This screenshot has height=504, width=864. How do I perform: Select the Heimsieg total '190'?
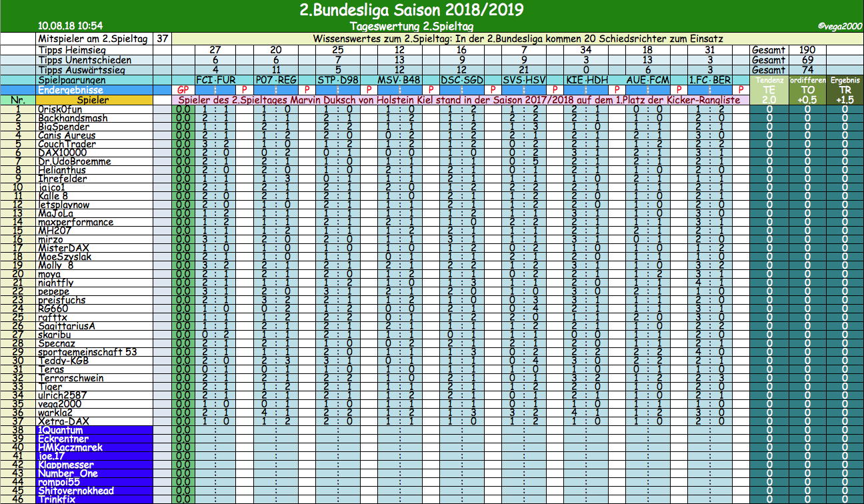pyautogui.click(x=807, y=50)
